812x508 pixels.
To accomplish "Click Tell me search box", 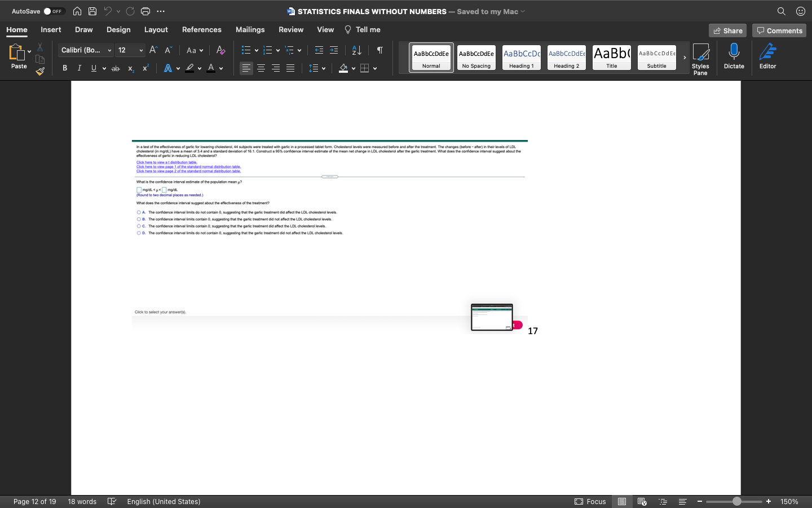I will pos(362,29).
